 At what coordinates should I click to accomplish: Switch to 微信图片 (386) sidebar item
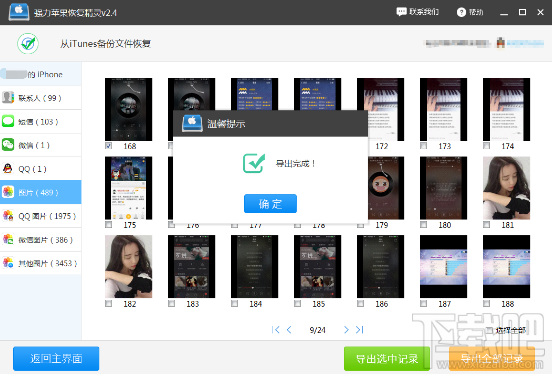tap(41, 239)
